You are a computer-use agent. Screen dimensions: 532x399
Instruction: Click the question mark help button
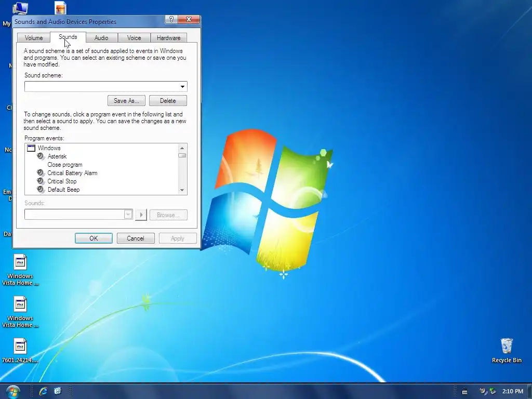tap(171, 19)
